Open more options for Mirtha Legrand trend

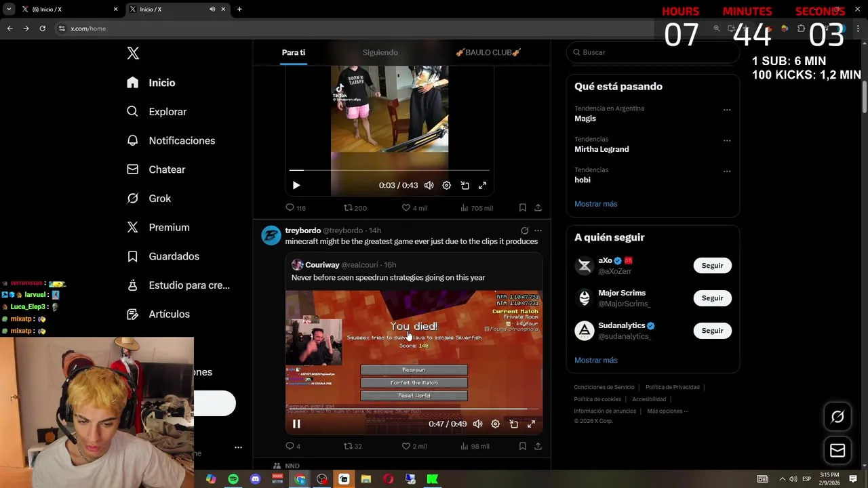point(727,141)
